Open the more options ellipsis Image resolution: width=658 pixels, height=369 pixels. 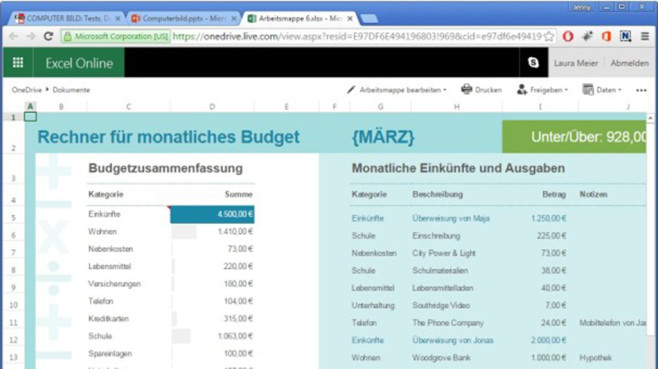click(641, 90)
